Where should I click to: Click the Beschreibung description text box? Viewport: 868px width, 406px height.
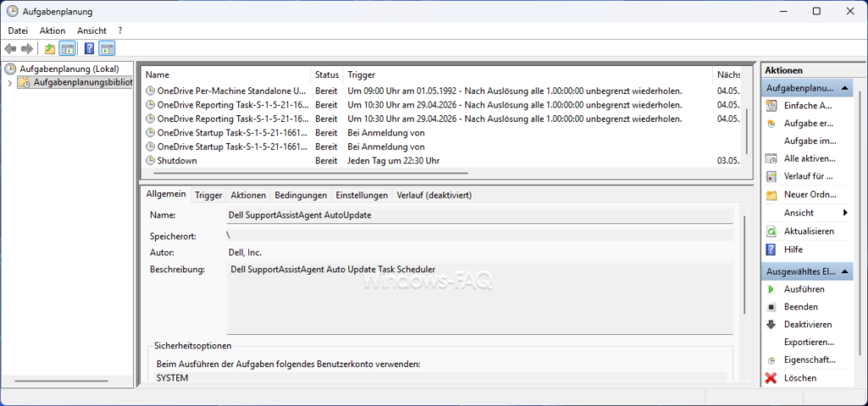(x=480, y=298)
